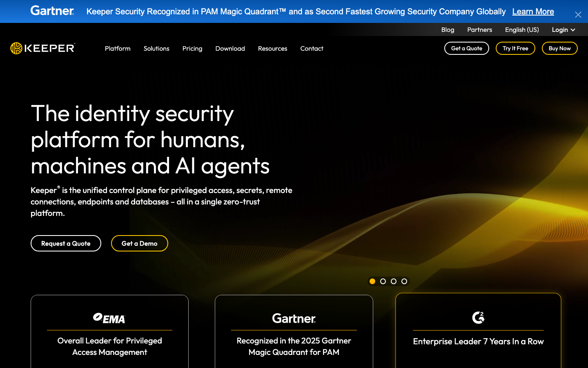Click 'Recognized in the 2025 Gartner Magic Quadrant' text
Viewport: 588px width, 368px height.
[294, 346]
